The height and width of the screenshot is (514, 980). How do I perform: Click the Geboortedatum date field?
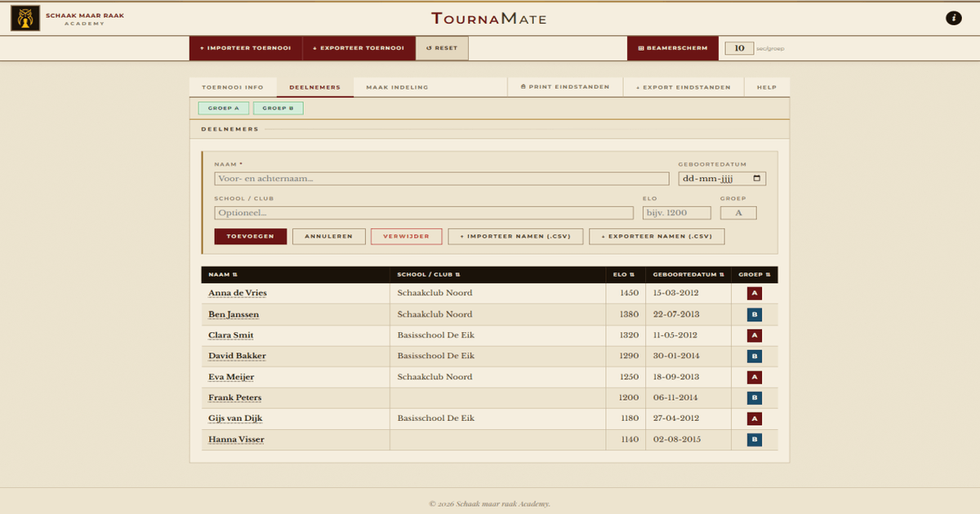click(722, 179)
